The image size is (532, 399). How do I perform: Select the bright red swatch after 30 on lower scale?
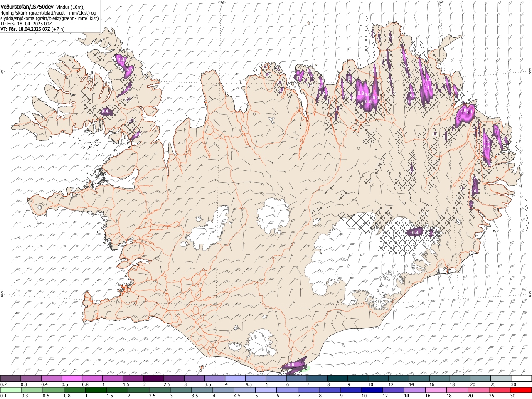(x=521, y=390)
